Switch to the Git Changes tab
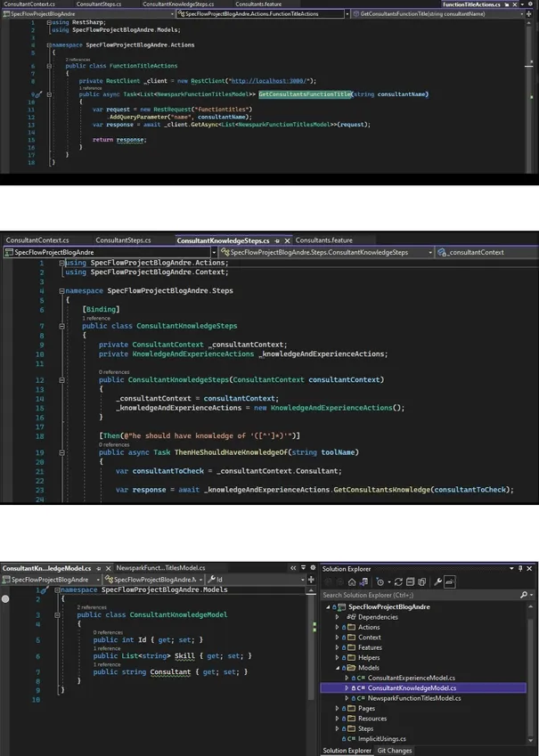The height and width of the screenshot is (756, 539). (x=395, y=751)
